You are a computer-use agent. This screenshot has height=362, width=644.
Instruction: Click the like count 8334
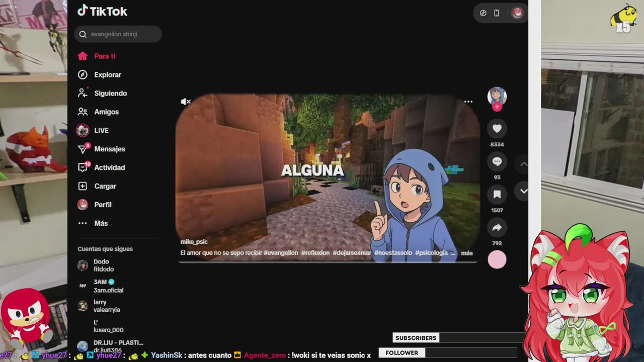[x=497, y=144]
